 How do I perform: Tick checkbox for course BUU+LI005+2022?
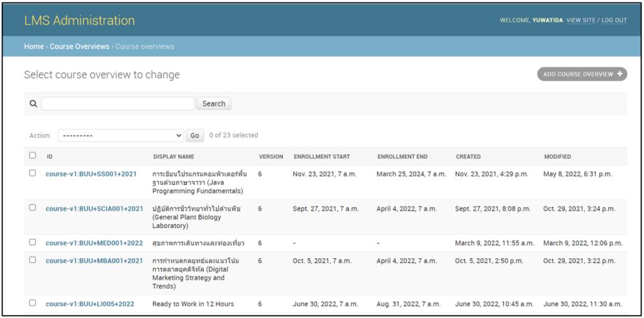click(33, 303)
